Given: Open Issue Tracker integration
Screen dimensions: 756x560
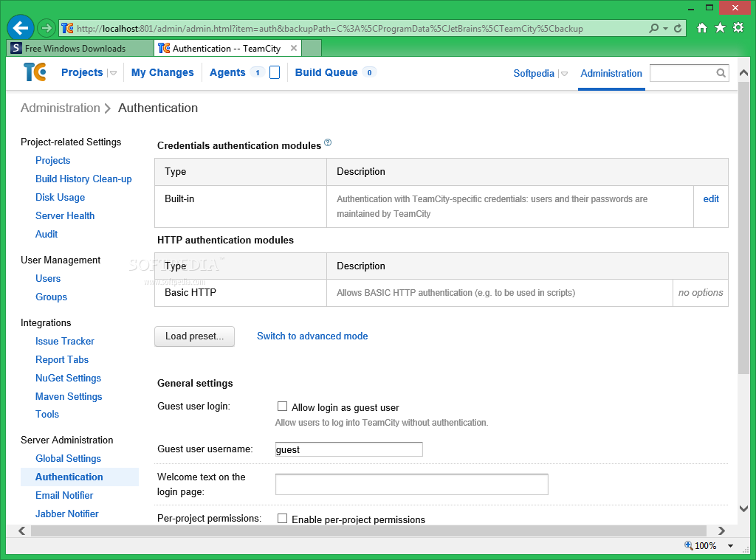Looking at the screenshot, I should click(65, 341).
